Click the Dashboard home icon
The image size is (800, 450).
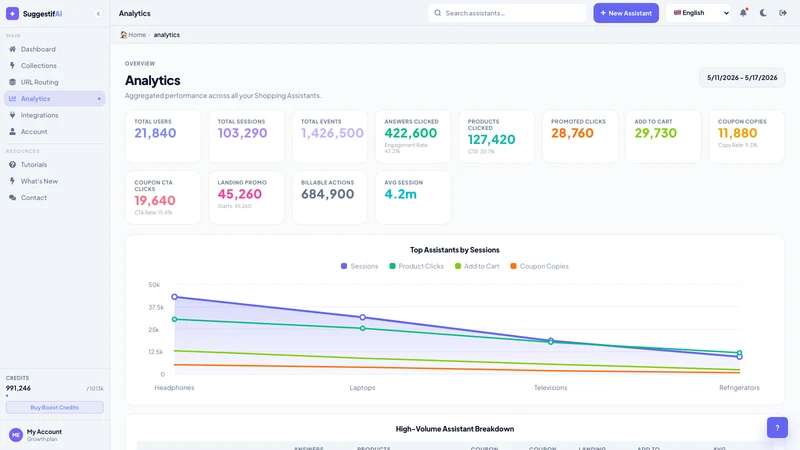(12, 49)
